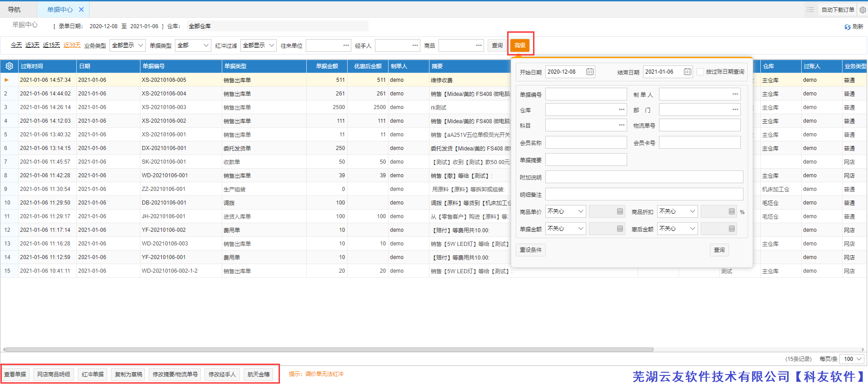This screenshot has width=868, height=385.
Task: Filter by 近3天
Action: [x=32, y=45]
